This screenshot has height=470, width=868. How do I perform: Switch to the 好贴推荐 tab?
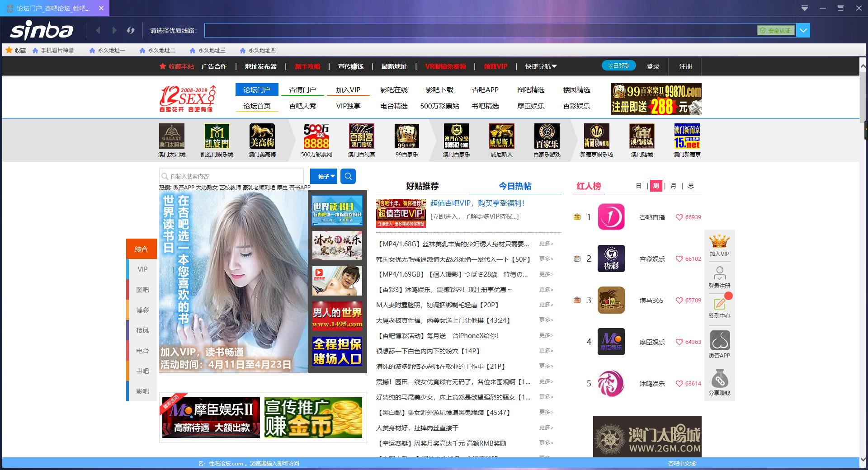[422, 186]
